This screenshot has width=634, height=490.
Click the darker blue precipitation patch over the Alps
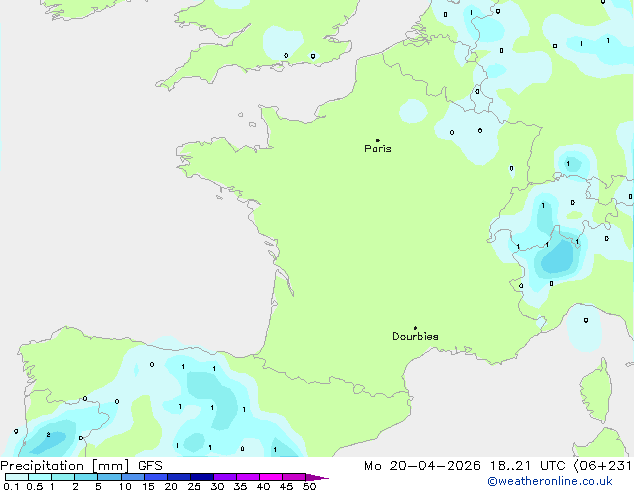(558, 257)
